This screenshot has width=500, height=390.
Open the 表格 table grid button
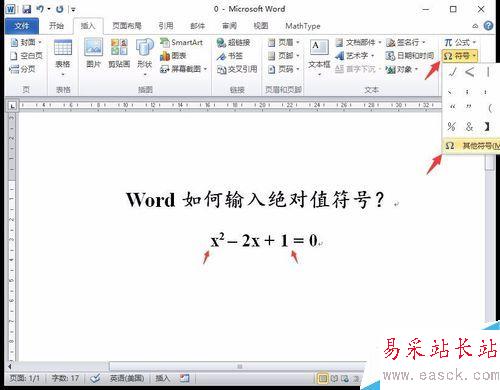[x=63, y=58]
